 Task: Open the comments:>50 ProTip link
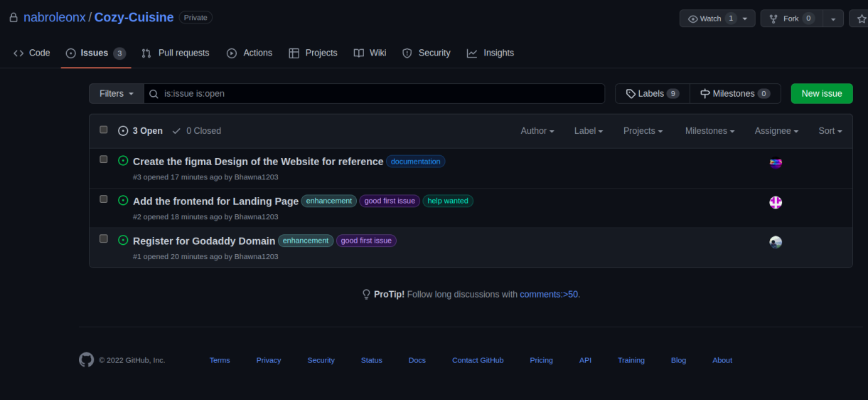(550, 294)
